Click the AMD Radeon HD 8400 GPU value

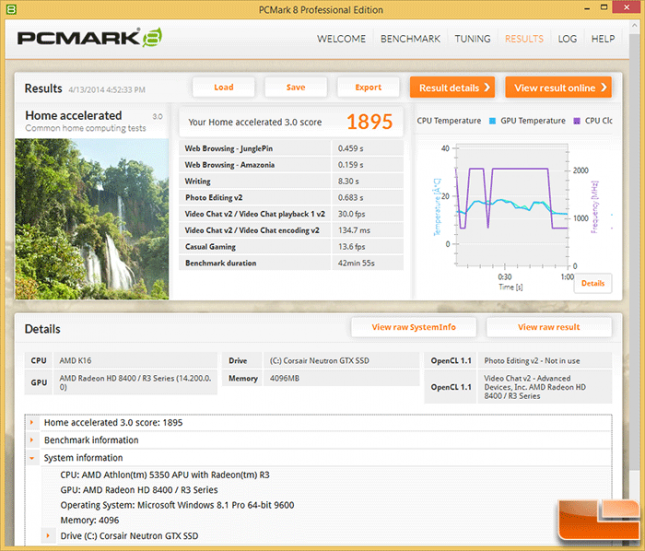coord(135,383)
